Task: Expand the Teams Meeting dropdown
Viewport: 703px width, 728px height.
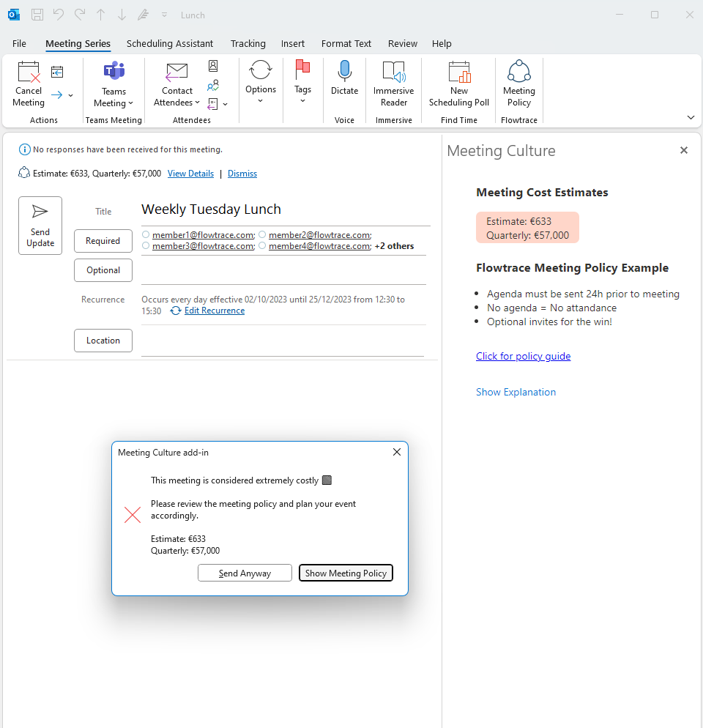Action: [x=130, y=103]
